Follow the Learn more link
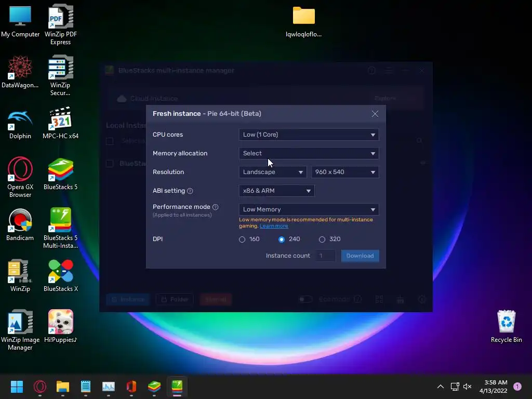Screen dimensions: 532x399 pos(274,226)
